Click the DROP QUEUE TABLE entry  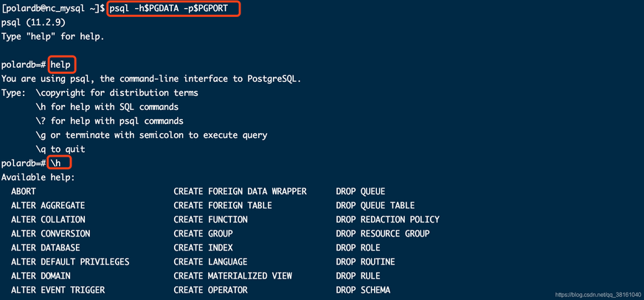(x=375, y=205)
